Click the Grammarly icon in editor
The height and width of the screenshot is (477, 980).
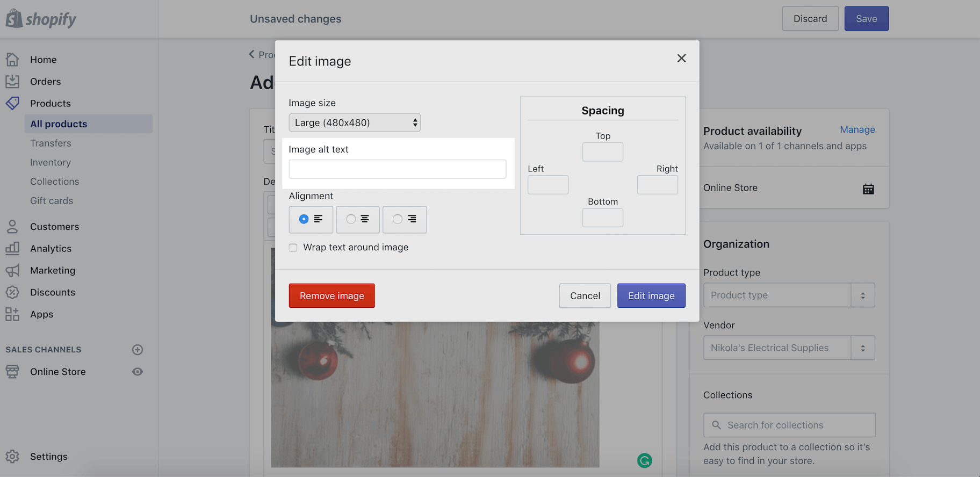click(644, 460)
